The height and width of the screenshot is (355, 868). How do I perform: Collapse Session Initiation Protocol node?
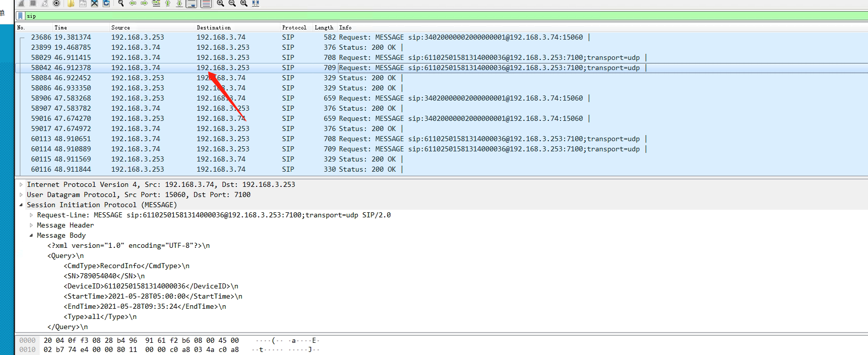point(21,205)
